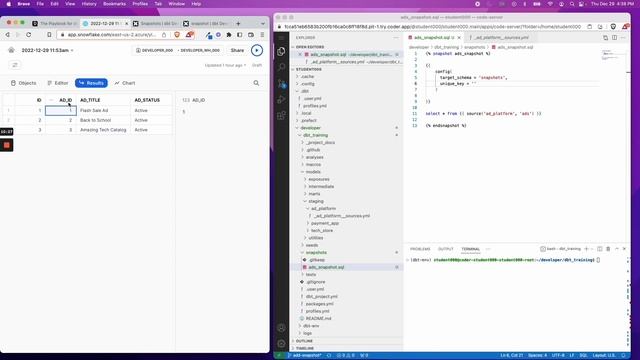Open worksheet name dropdown 2022-12-29 11:53am
This screenshot has width=640, height=360.
[x=47, y=50]
